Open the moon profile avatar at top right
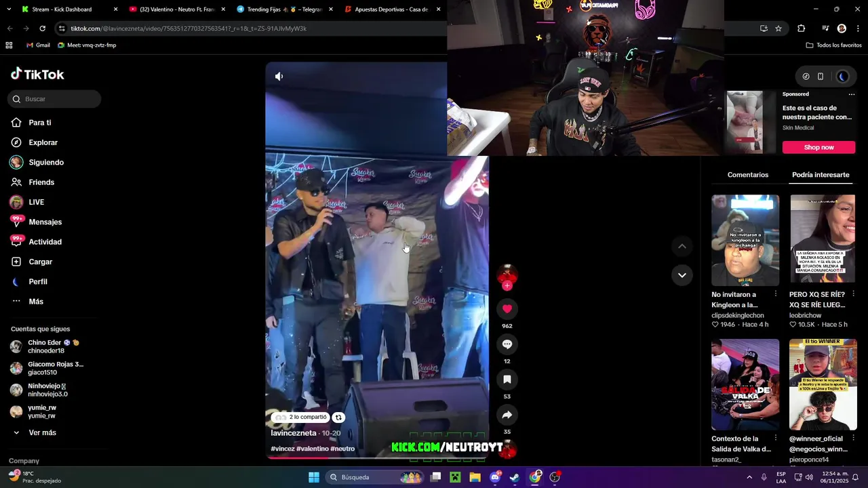This screenshot has height=488, width=868. tap(843, 77)
